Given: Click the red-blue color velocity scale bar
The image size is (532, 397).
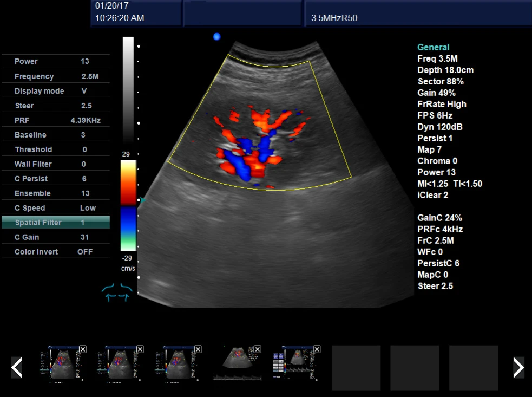Looking at the screenshot, I should [128, 206].
